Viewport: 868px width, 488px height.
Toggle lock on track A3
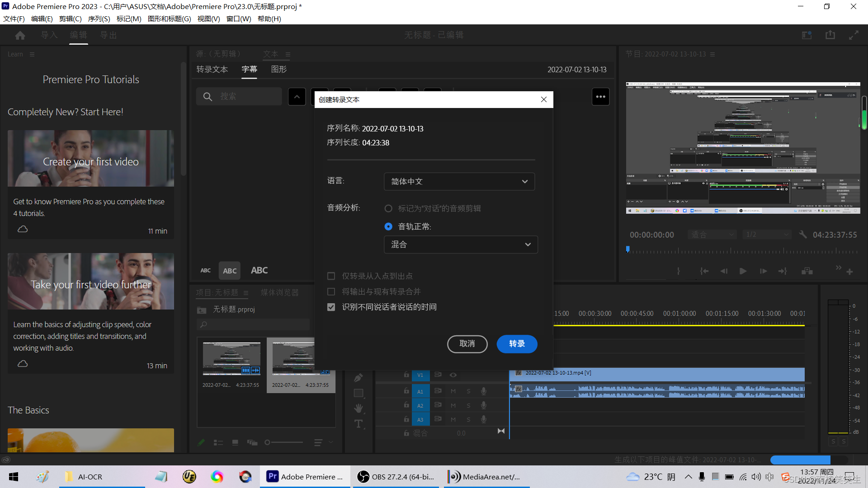tap(406, 419)
